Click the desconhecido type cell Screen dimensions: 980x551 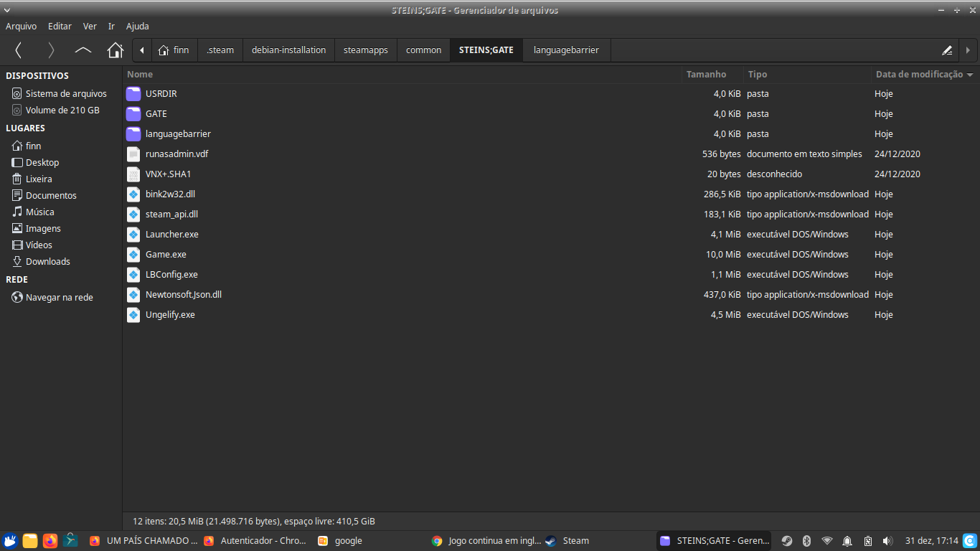click(774, 174)
